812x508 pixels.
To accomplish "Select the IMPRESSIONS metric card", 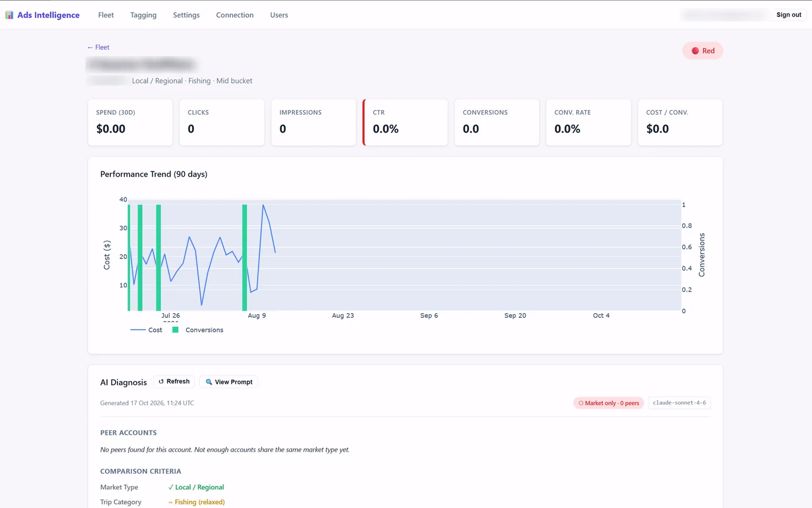I will pos(314,122).
